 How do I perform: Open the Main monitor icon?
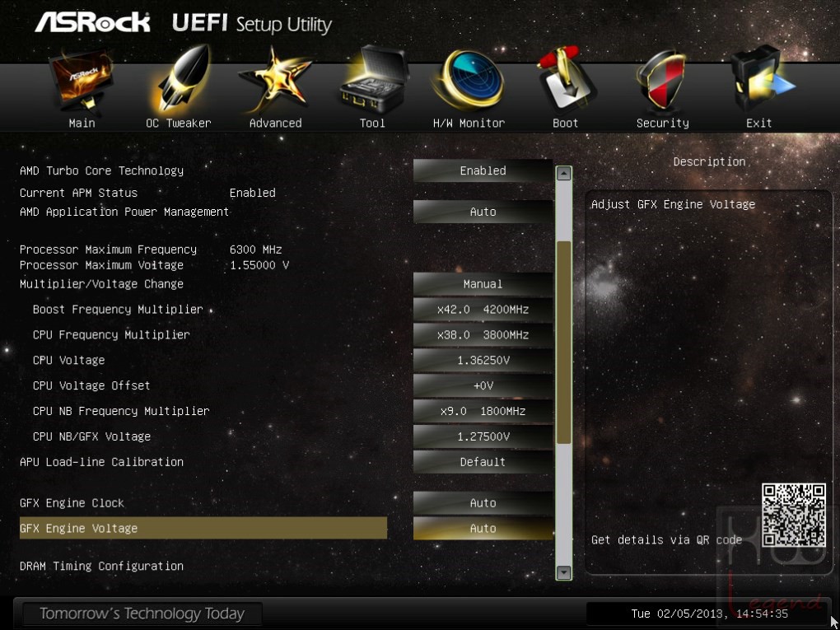pos(82,81)
